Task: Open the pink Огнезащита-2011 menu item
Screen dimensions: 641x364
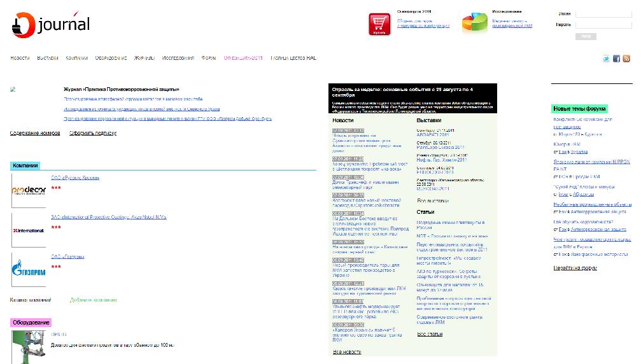Action: coord(243,58)
